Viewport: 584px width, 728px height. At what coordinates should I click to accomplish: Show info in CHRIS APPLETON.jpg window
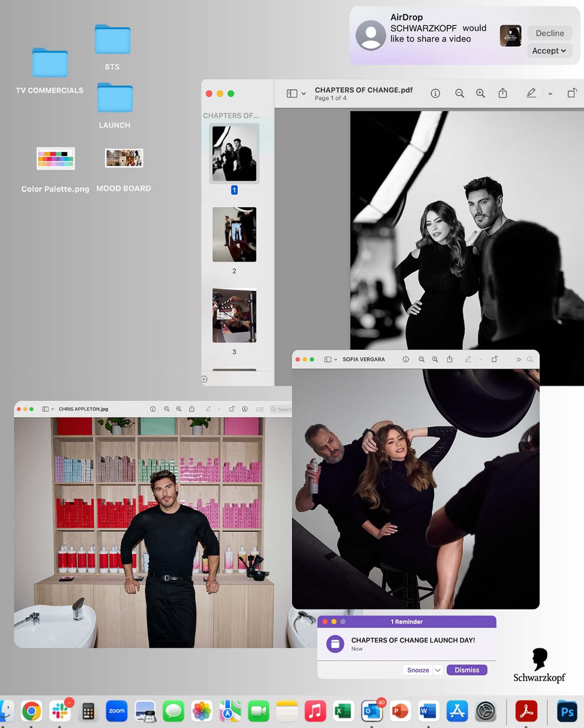click(x=153, y=409)
